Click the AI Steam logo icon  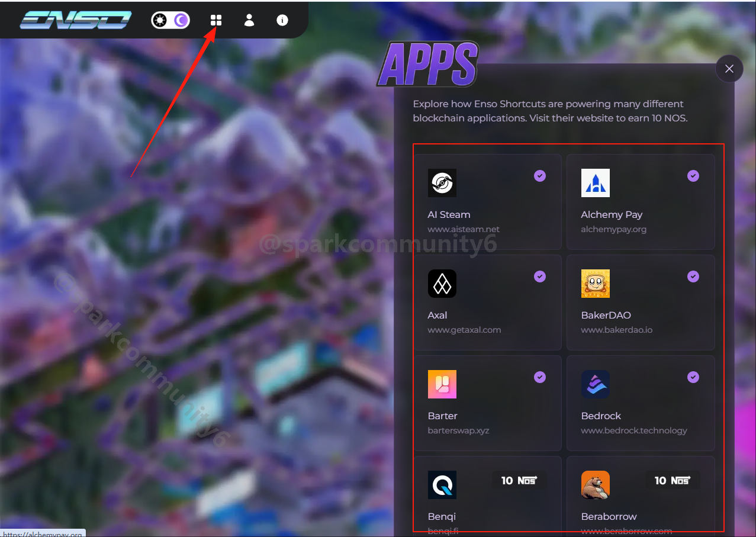click(x=442, y=183)
